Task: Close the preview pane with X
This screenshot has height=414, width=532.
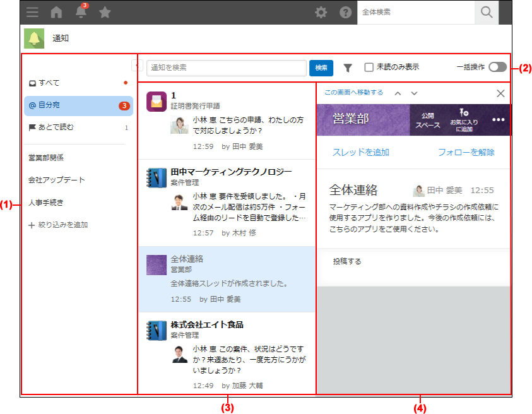Action: click(500, 93)
